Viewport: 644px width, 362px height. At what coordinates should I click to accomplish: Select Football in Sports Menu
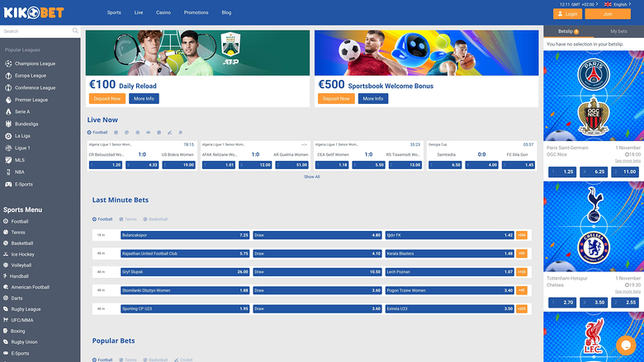coord(19,221)
